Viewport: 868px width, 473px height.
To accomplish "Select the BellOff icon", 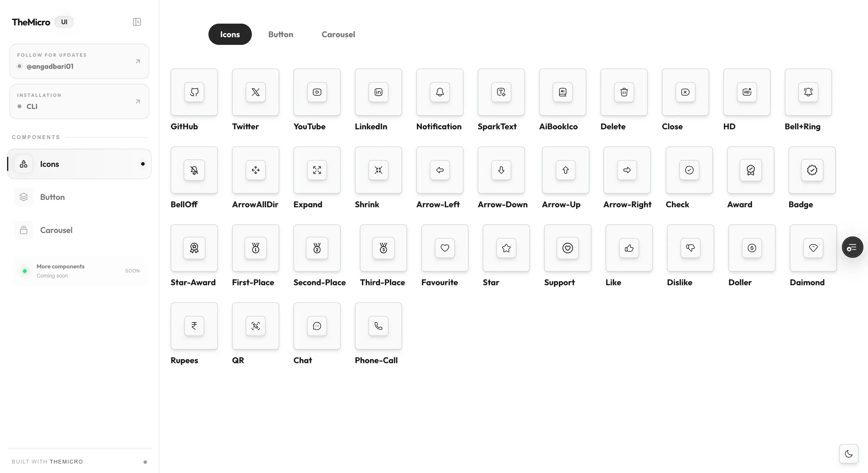I will coord(194,170).
